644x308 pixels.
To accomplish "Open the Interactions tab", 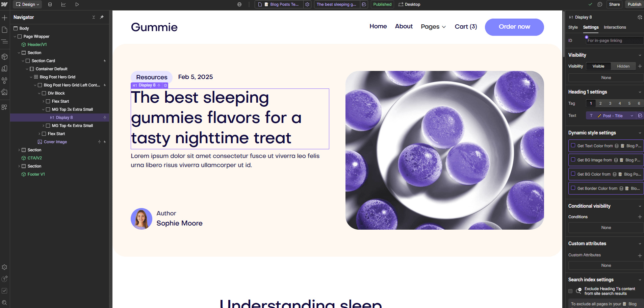I will pyautogui.click(x=615, y=27).
